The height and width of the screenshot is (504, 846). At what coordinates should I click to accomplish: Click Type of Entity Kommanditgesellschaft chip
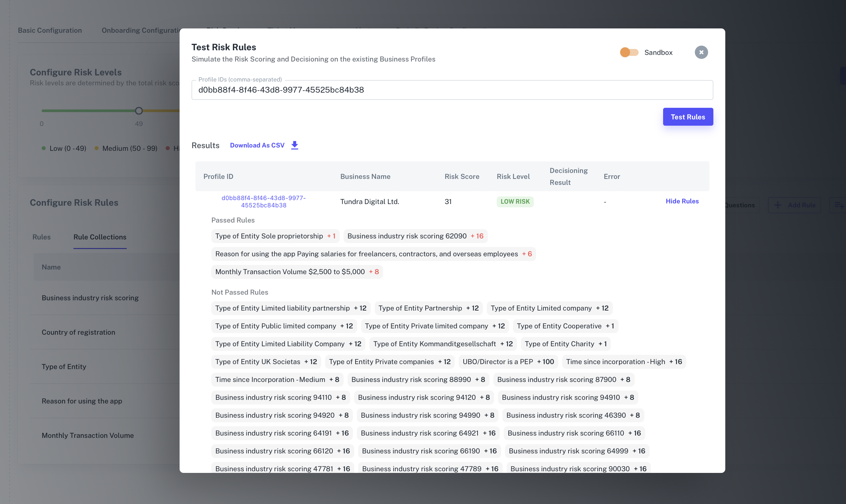pos(443,344)
